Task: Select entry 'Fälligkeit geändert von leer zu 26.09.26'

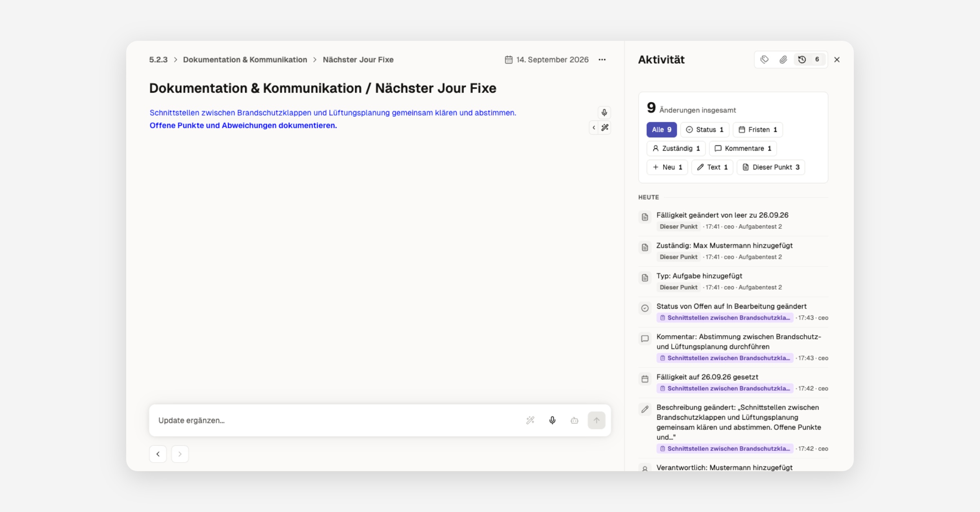Action: pyautogui.click(x=722, y=215)
